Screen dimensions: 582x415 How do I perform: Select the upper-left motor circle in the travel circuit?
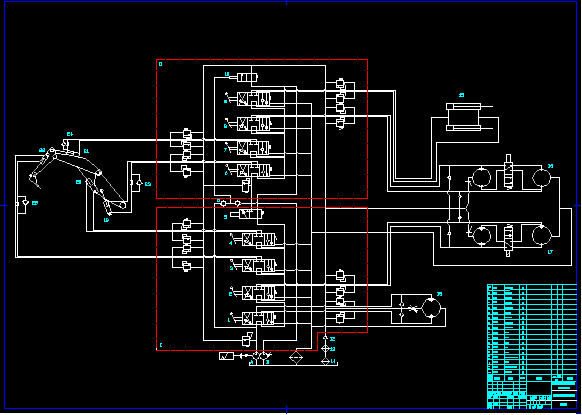pos(481,178)
